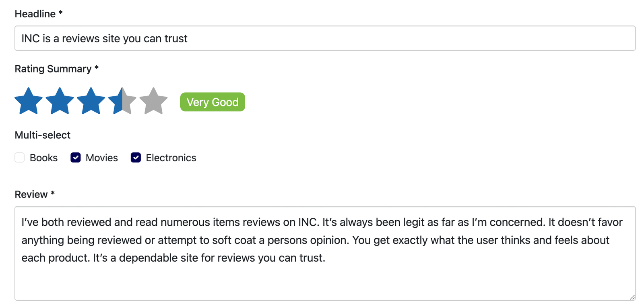
Task: Click the filled star closest to Very Good badge
Action: [x=122, y=101]
